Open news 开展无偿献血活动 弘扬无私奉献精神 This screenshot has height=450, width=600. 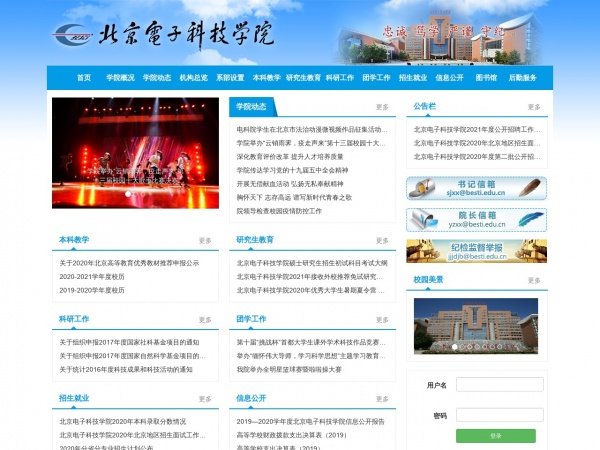(290, 184)
